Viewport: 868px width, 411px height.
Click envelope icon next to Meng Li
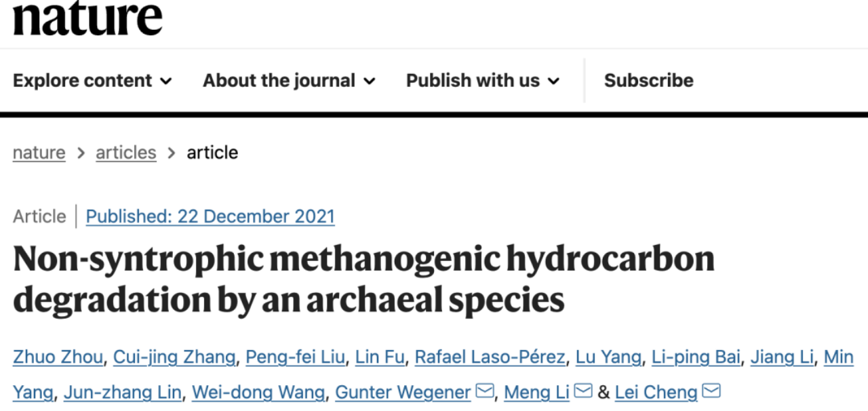coord(583,391)
